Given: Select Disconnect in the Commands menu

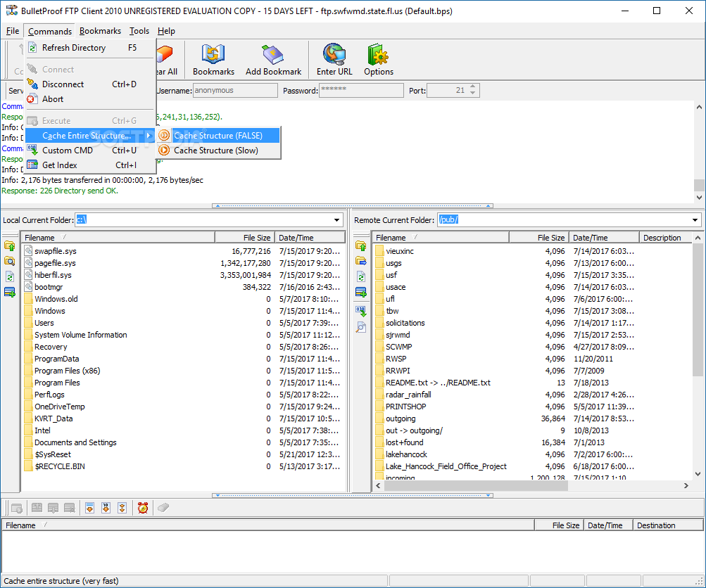Looking at the screenshot, I should click(x=90, y=84).
